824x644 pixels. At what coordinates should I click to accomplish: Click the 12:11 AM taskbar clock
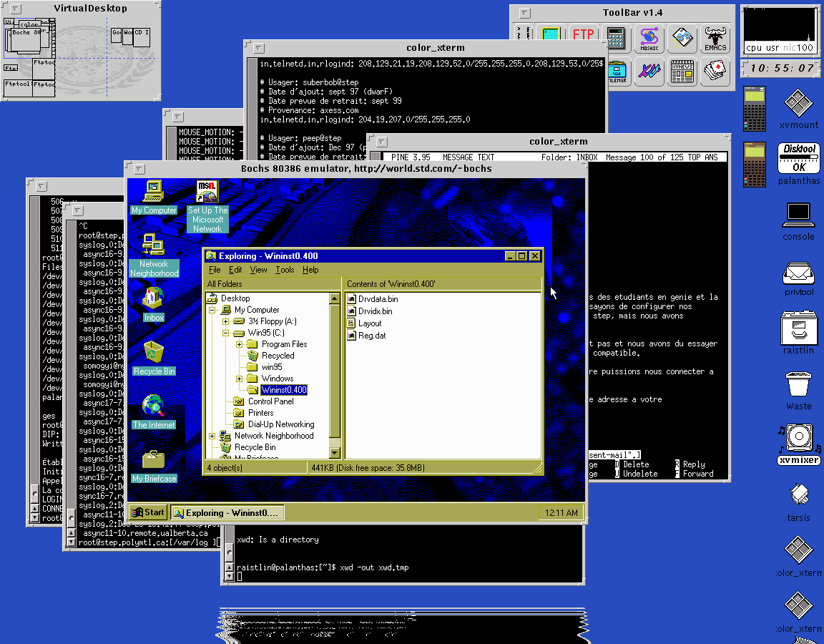561,512
